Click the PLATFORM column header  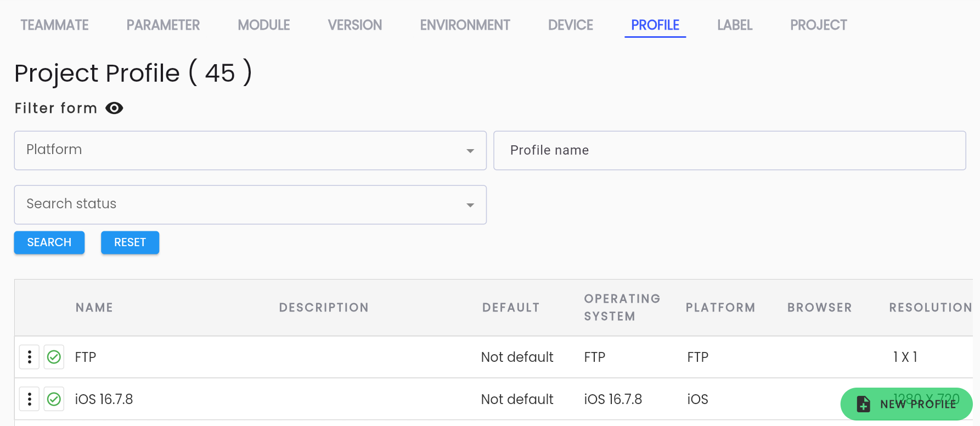[x=720, y=308]
